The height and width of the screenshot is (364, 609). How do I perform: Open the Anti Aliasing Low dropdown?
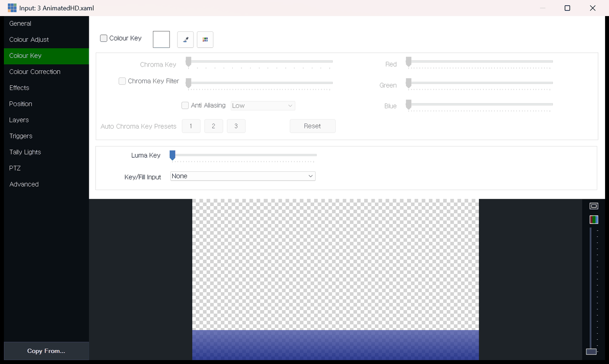(x=263, y=106)
